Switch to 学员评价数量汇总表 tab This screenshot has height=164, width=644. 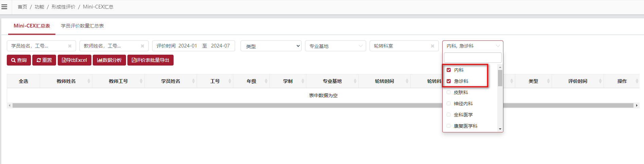82,26
